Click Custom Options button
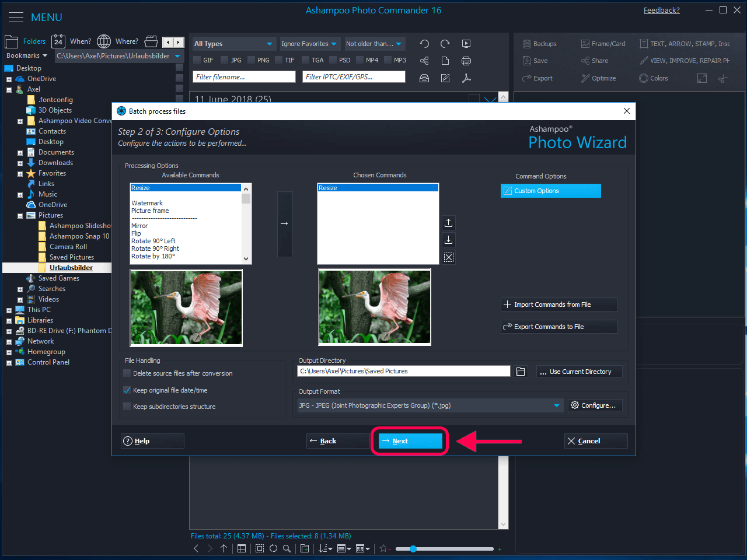This screenshot has height=560, width=747. point(550,191)
